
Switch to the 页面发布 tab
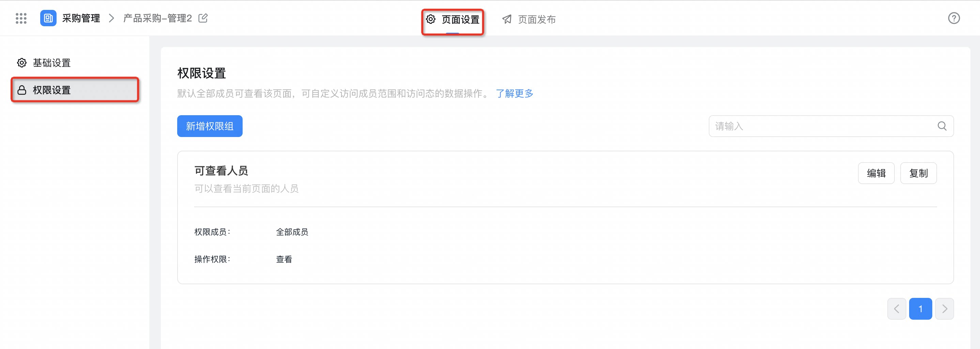529,20
